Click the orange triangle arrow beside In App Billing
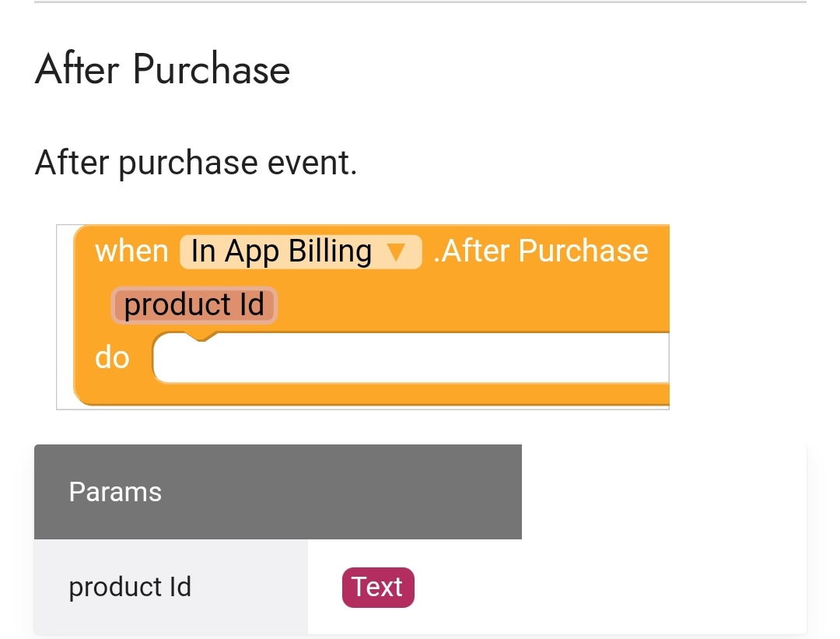This screenshot has height=639, width=840. coord(396,252)
